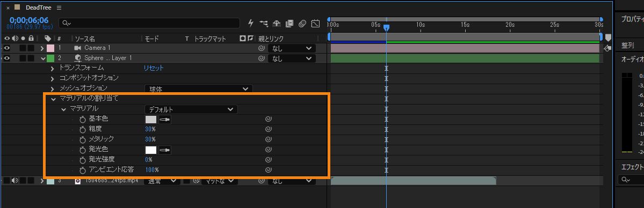Click pick whip spiral for メタリック row
The width and height of the screenshot is (644, 208).
268,139
